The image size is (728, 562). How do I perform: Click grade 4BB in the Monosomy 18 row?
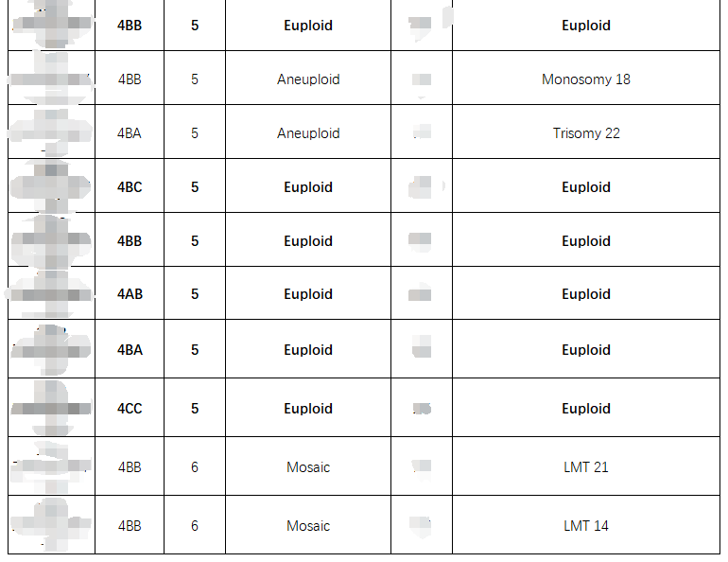tap(130, 79)
